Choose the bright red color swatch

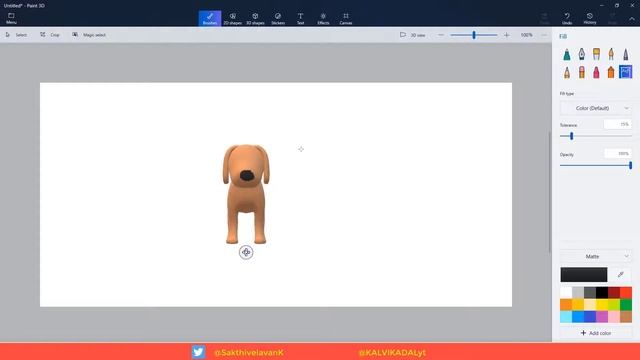tap(626, 293)
